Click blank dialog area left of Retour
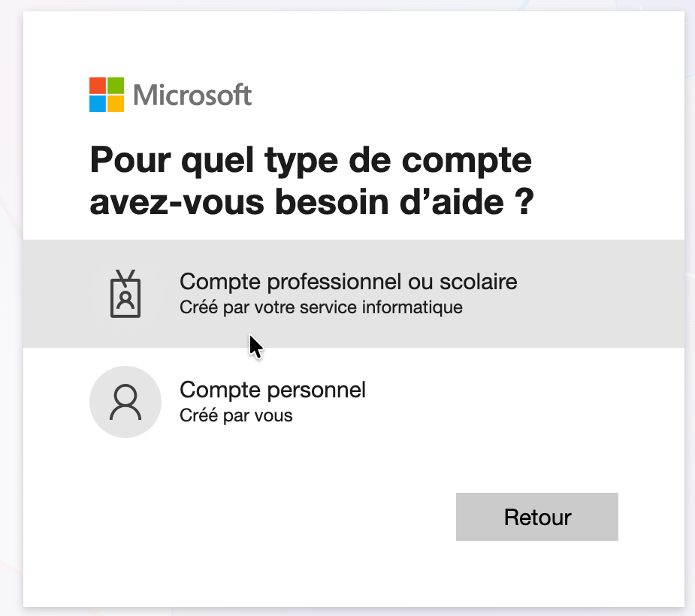695x616 pixels. 263,517
